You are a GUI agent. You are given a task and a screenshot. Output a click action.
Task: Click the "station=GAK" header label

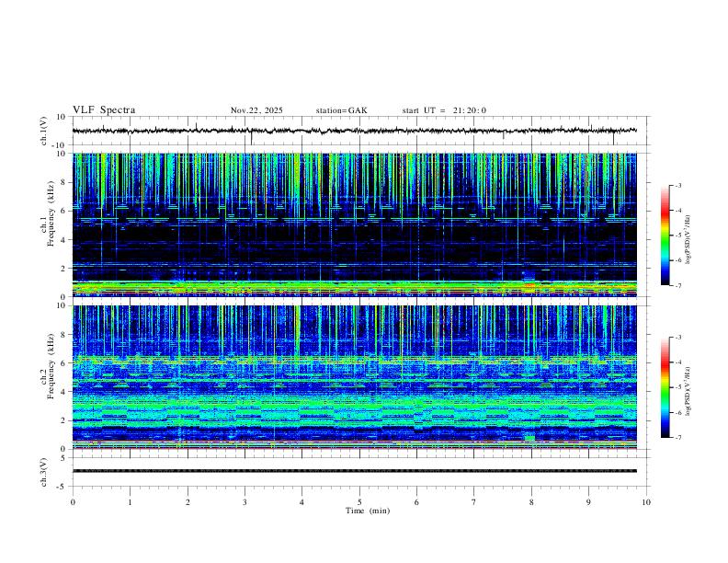[x=341, y=110]
